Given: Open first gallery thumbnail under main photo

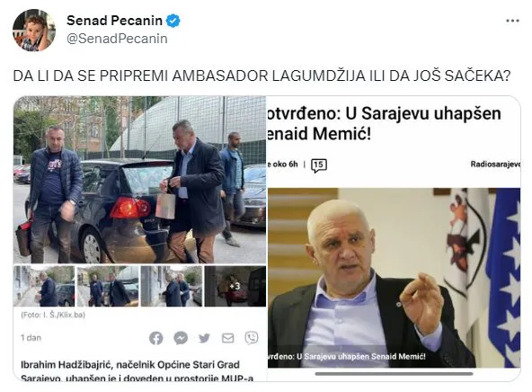Looking at the screenshot, I should (44, 286).
